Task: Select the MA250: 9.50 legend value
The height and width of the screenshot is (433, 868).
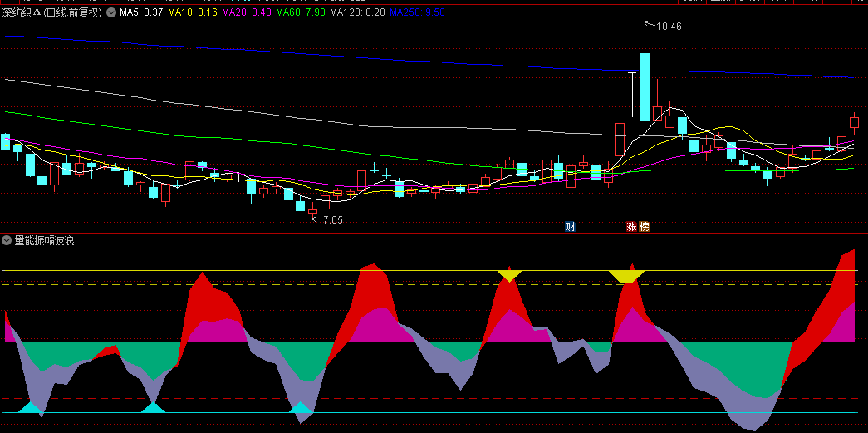Action: 417,12
